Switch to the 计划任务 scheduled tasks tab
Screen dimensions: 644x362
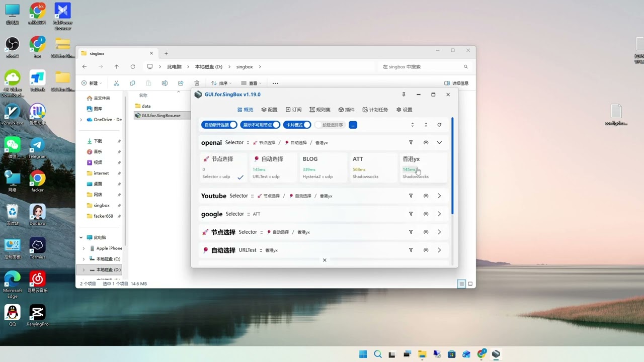click(375, 110)
